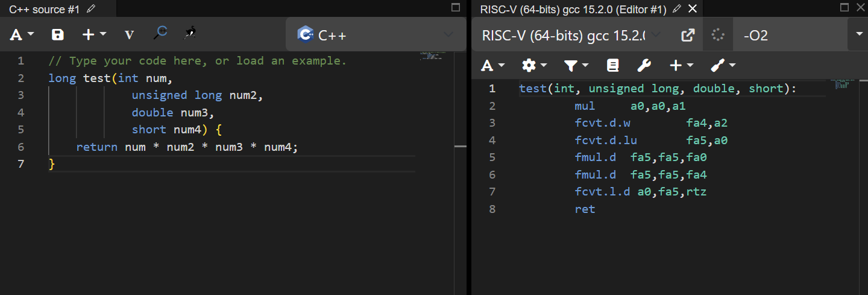Click the assembly output minimap

point(842,84)
